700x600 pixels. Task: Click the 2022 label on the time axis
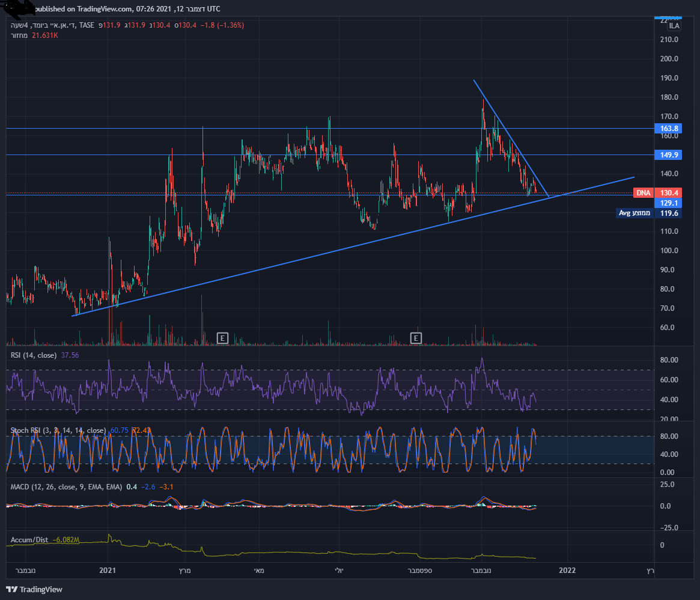[x=567, y=570]
